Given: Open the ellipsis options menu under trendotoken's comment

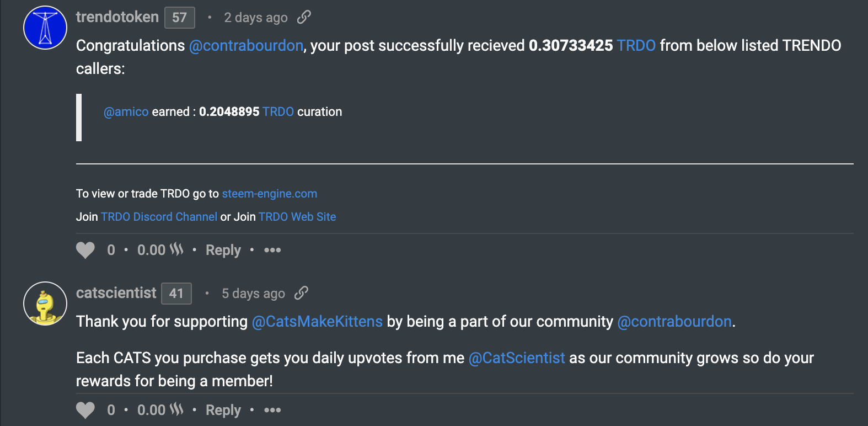Looking at the screenshot, I should [272, 250].
